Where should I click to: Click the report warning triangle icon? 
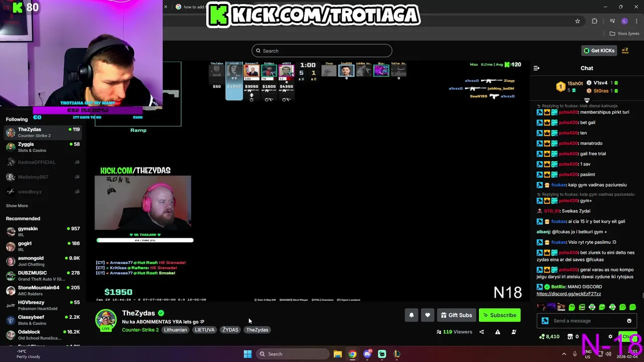pos(498,332)
